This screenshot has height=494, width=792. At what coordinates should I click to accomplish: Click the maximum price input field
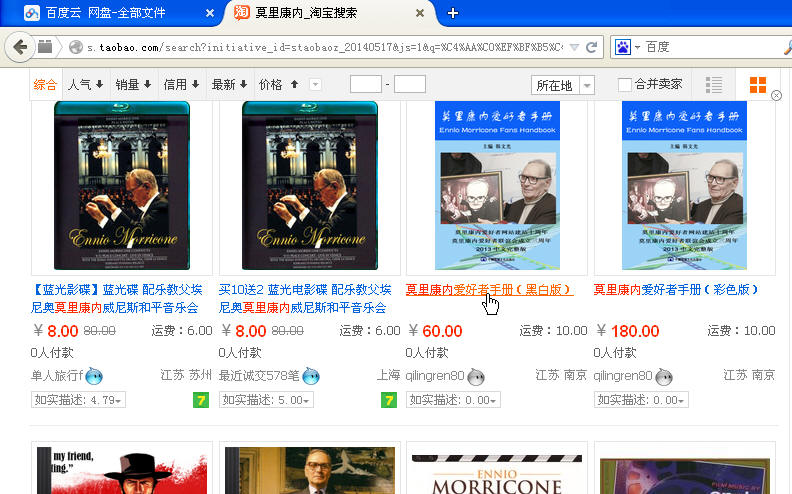pos(410,84)
